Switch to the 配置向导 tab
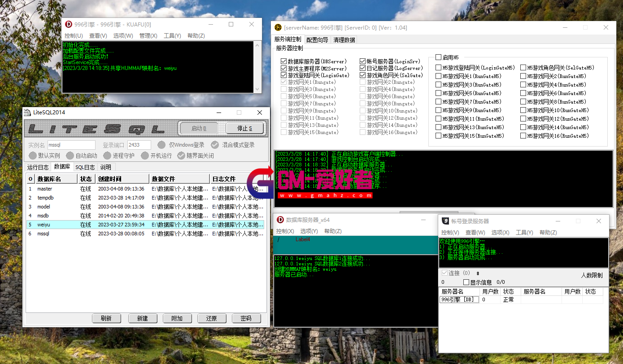The width and height of the screenshot is (623, 364). [317, 40]
